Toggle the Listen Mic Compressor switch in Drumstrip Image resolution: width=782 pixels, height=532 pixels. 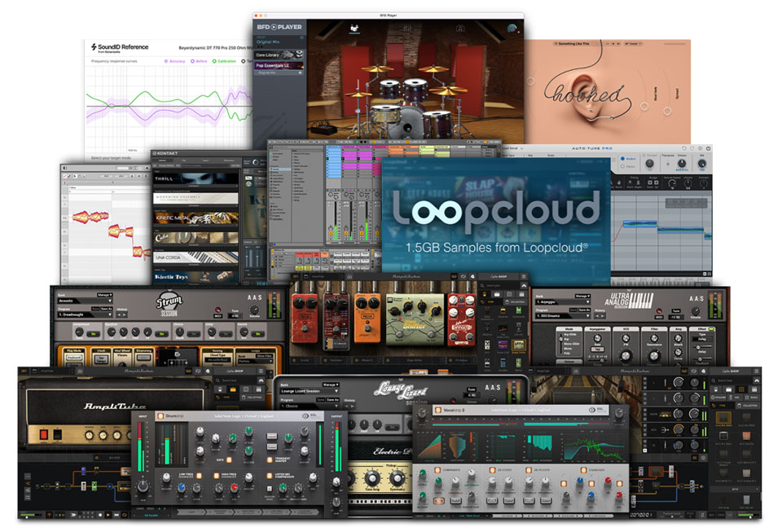coord(270,476)
